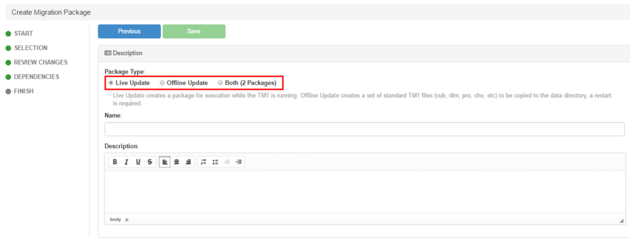Insert a bulleted list
644x248 pixels.
click(x=215, y=162)
